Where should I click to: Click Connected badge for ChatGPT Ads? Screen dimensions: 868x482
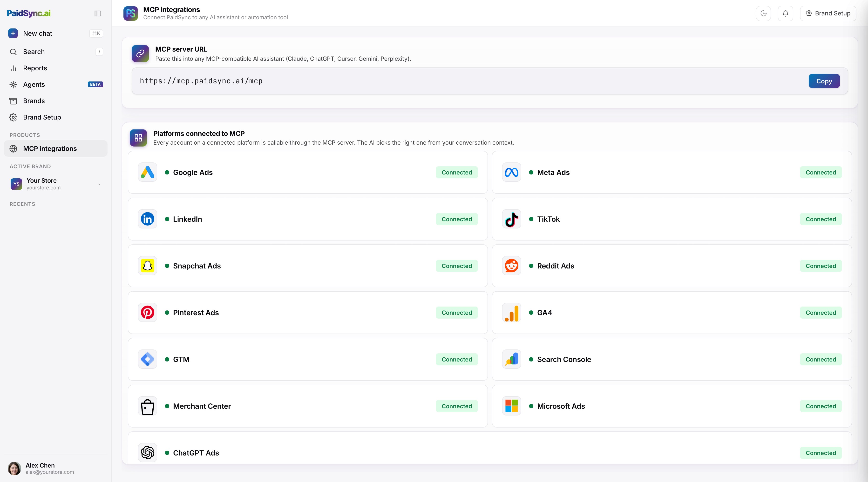click(821, 453)
